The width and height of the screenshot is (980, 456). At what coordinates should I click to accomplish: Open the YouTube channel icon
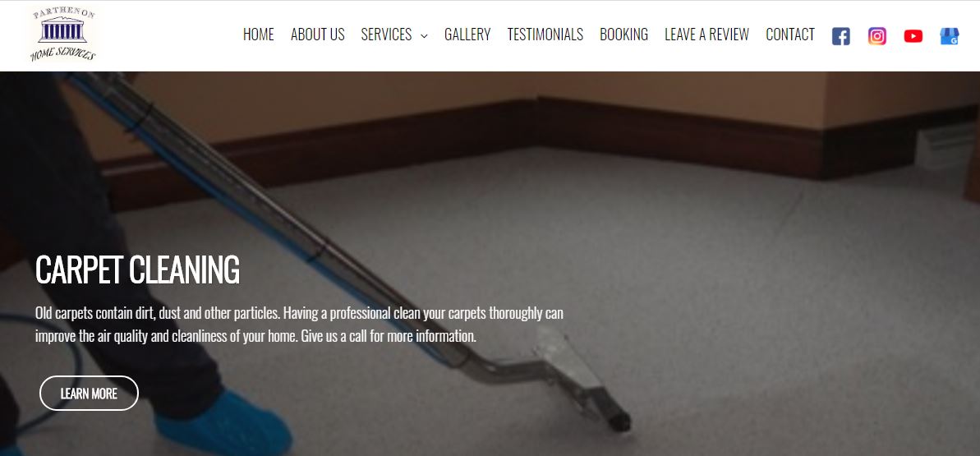913,36
